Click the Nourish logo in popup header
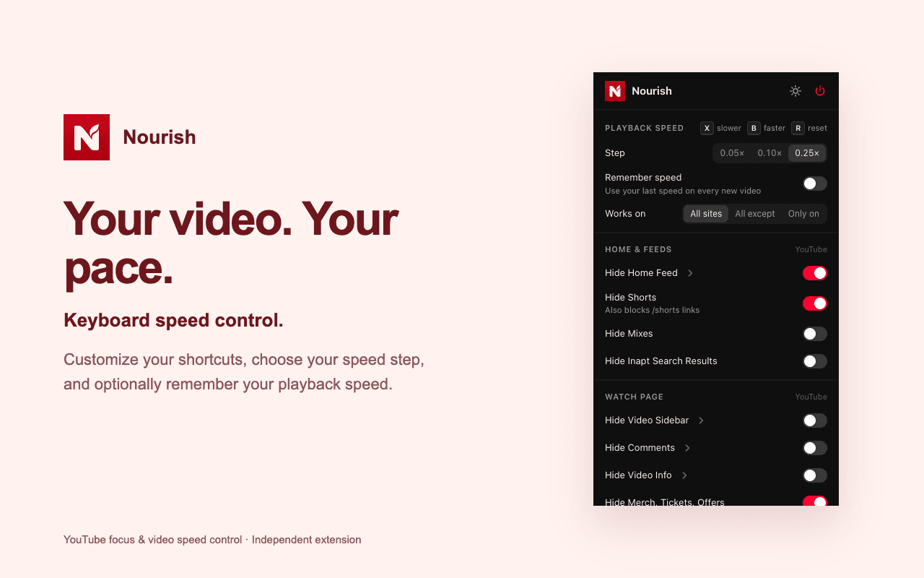 pos(615,91)
